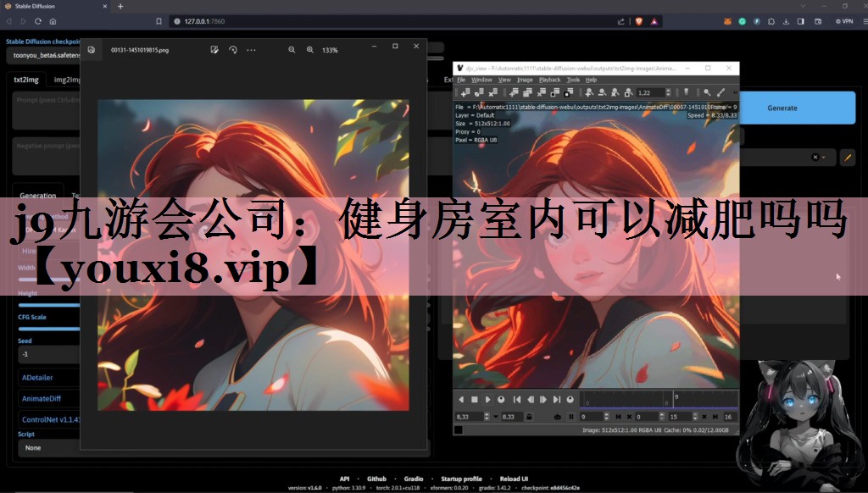Screen dimensions: 868x493
Task: Click the speed 8,33 stepper arrows in djv_view
Action: [x=487, y=418]
